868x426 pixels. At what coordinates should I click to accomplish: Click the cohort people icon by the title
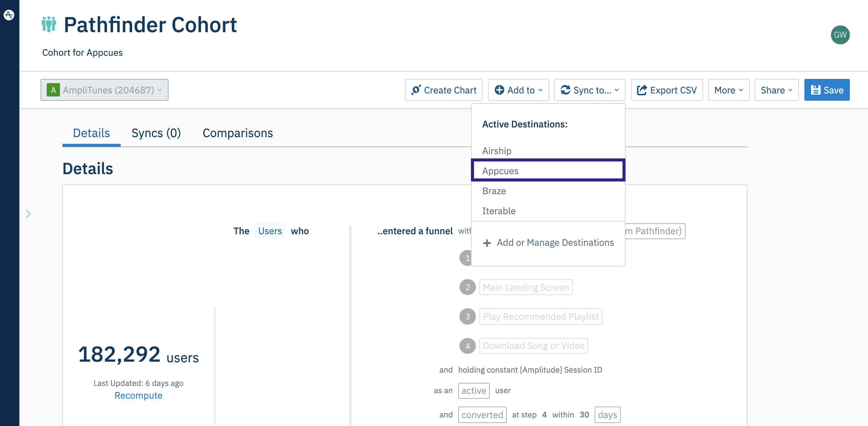pos(49,24)
